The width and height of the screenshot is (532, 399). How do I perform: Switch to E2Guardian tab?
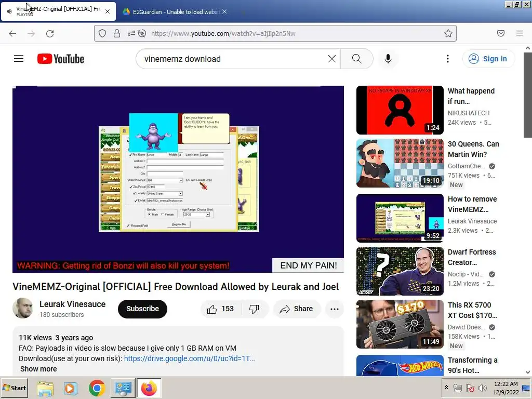175,11
